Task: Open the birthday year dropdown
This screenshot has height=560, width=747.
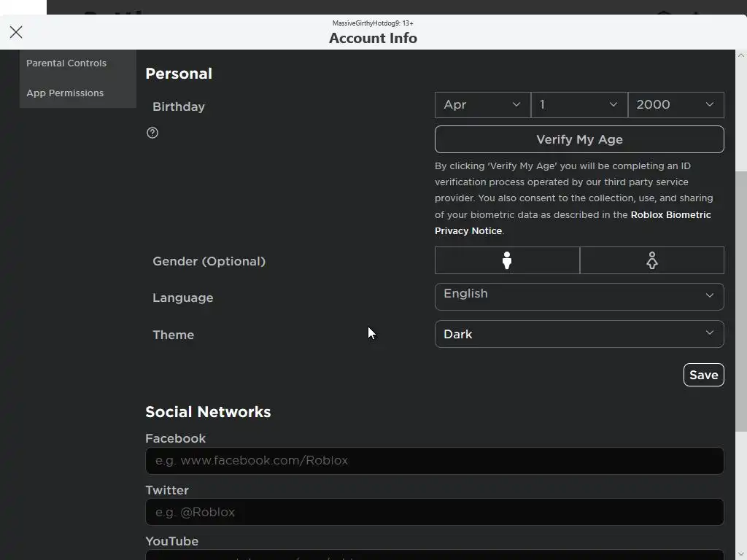Action: pos(676,105)
